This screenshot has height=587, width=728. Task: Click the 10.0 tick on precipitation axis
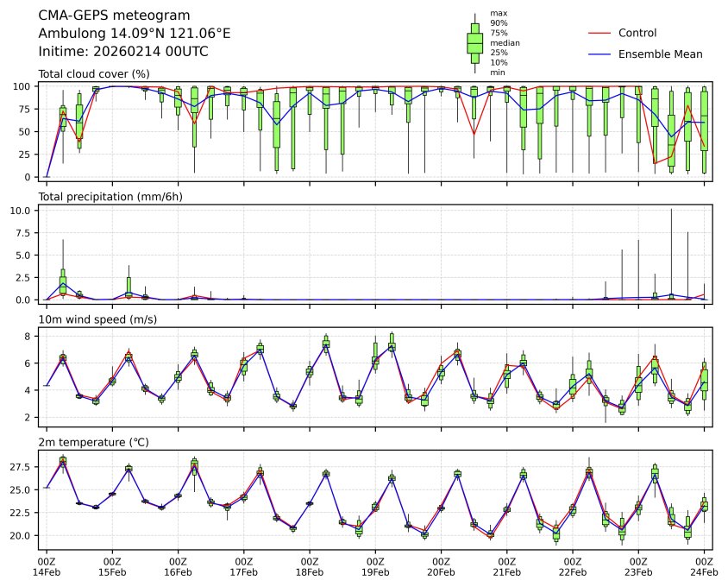[x=22, y=211]
